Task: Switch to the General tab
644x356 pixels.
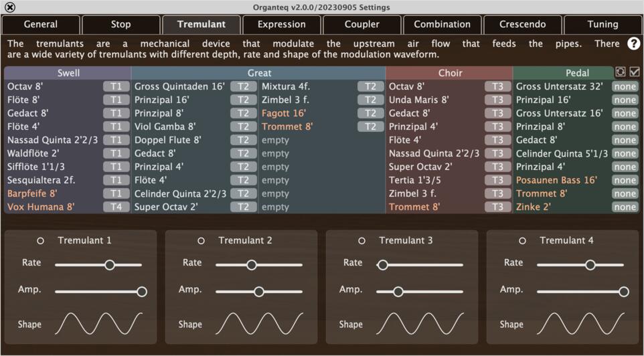Action: click(x=41, y=24)
